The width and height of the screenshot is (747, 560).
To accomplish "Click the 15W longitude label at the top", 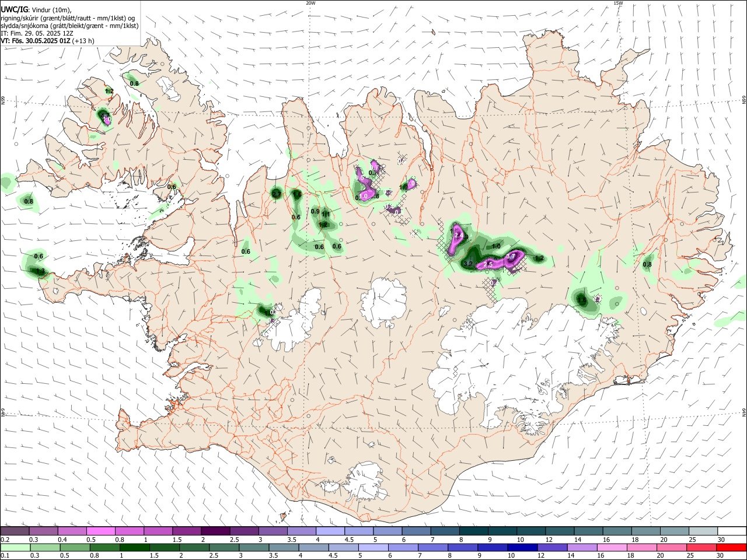I will click(618, 3).
